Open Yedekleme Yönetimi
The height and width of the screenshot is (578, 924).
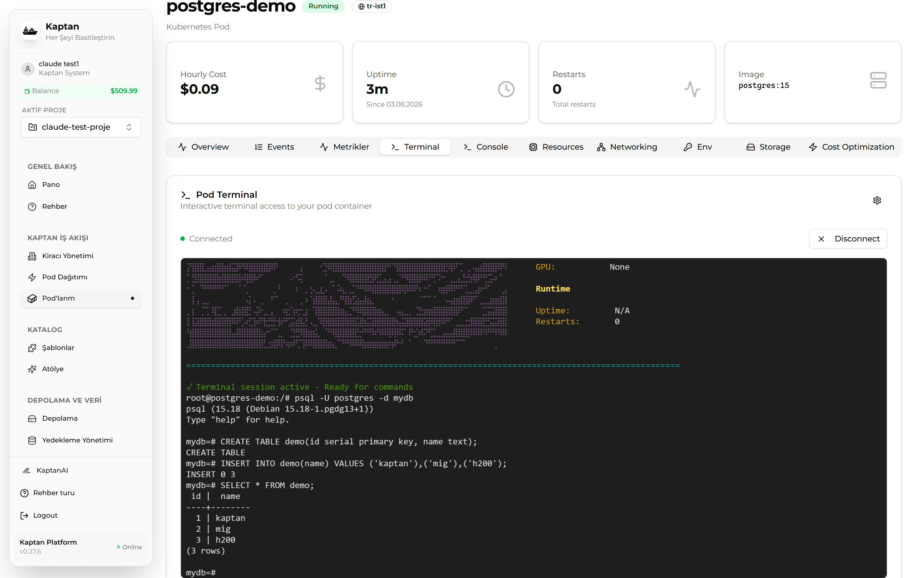pos(81,440)
